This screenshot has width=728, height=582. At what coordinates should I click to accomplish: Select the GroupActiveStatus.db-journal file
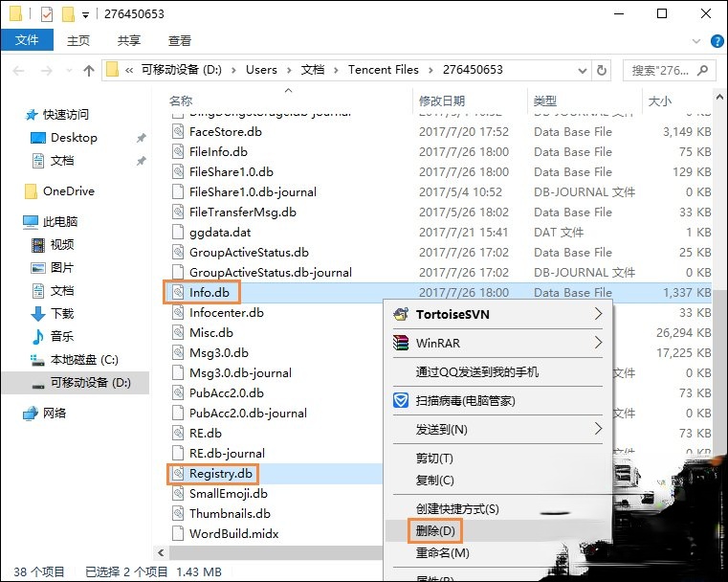(270, 272)
